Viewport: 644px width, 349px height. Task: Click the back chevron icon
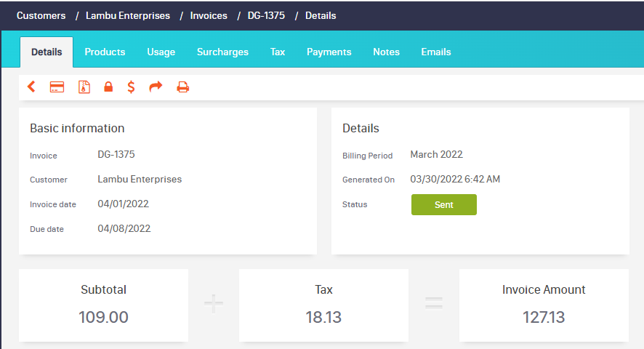point(31,87)
